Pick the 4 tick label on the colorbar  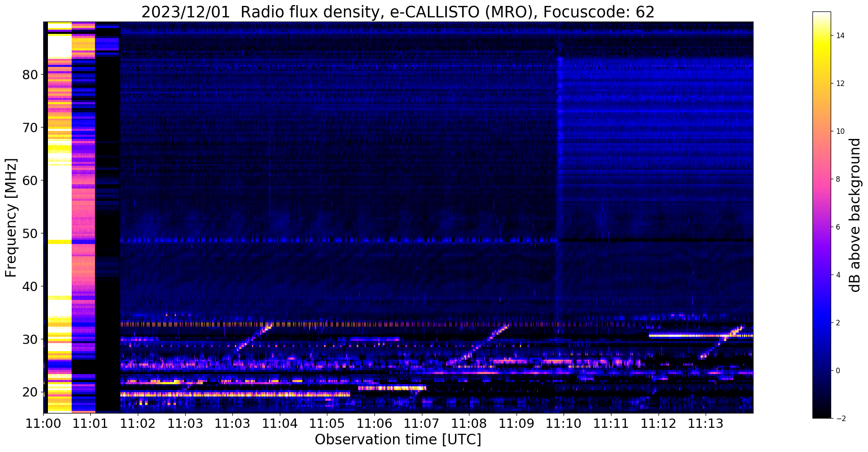(838, 275)
